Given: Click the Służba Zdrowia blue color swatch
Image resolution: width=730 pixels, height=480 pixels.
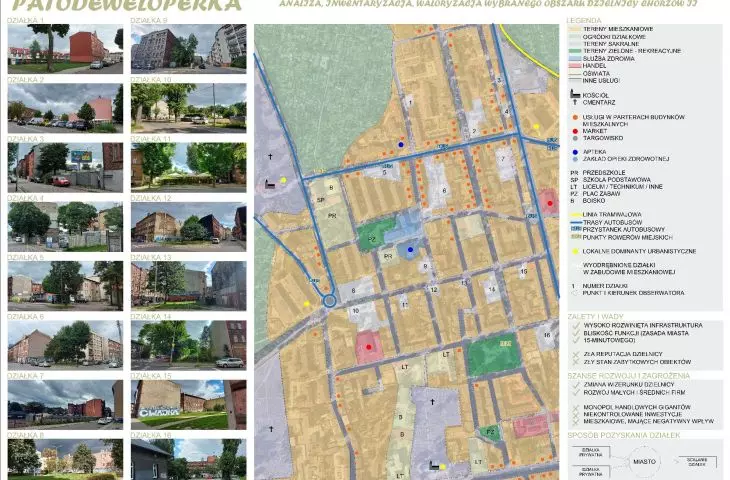Looking at the screenshot, I should coord(575,58).
